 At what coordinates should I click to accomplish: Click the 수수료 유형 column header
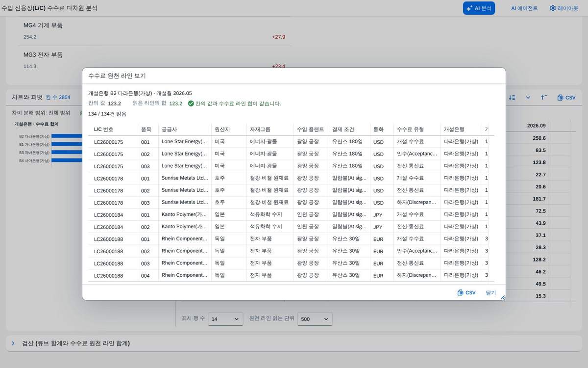click(417, 129)
